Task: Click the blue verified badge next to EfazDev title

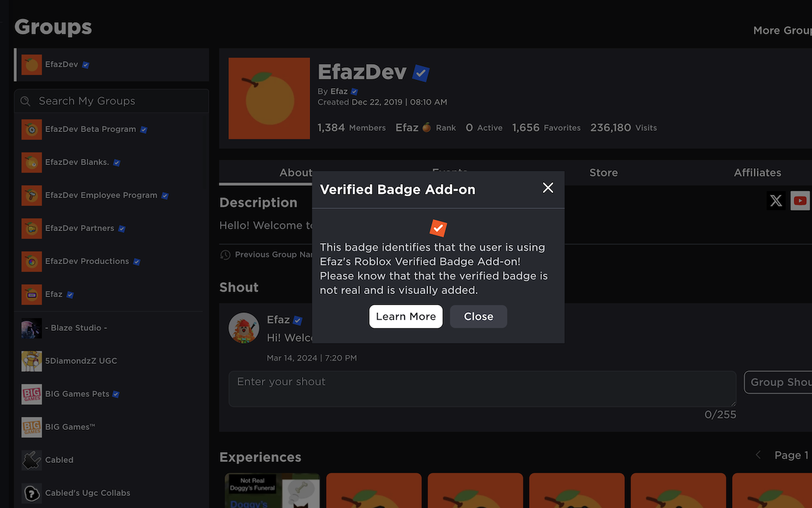Action: click(421, 73)
